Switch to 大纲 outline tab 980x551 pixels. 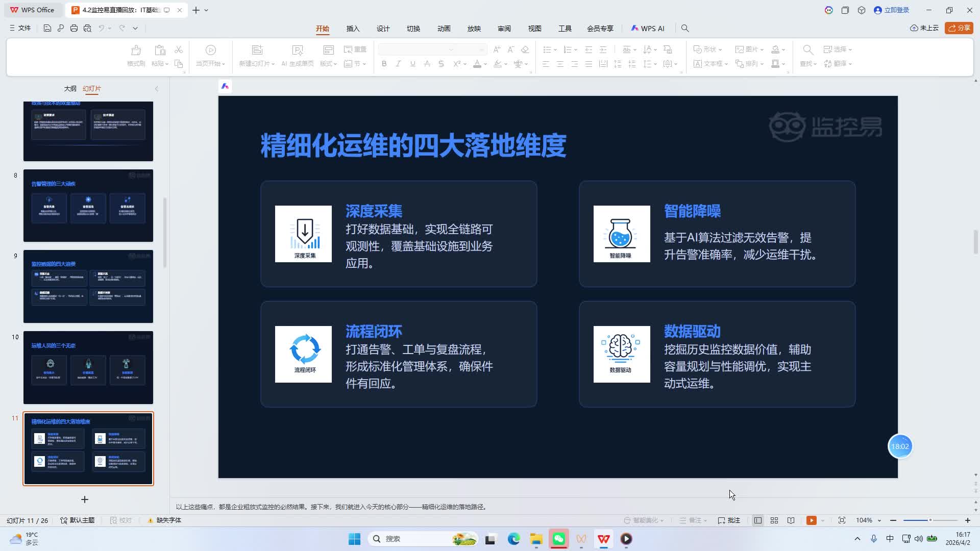click(x=70, y=89)
